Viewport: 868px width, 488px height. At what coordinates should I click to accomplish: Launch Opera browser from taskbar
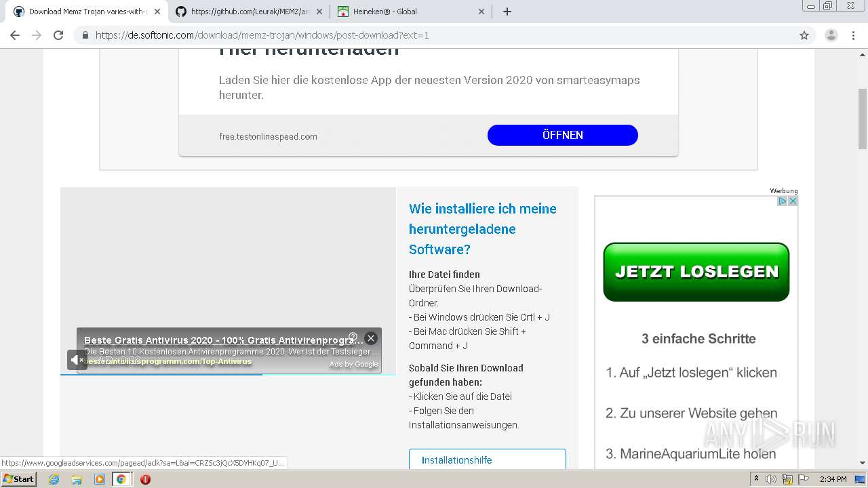[145, 479]
